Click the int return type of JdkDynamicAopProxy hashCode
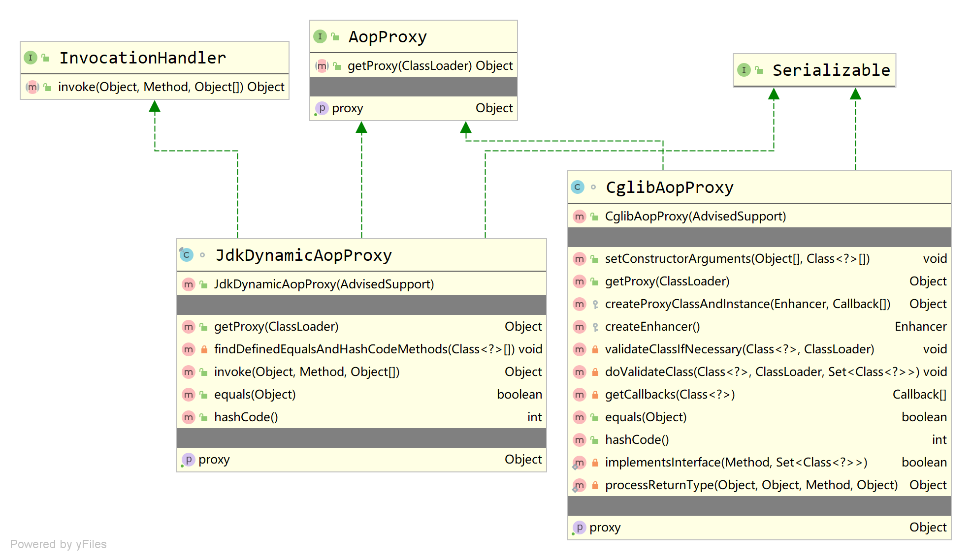 coord(534,417)
